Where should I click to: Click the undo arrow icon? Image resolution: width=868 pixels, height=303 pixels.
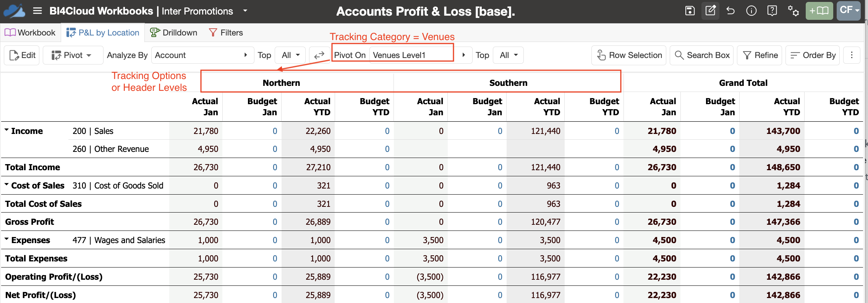point(731,11)
